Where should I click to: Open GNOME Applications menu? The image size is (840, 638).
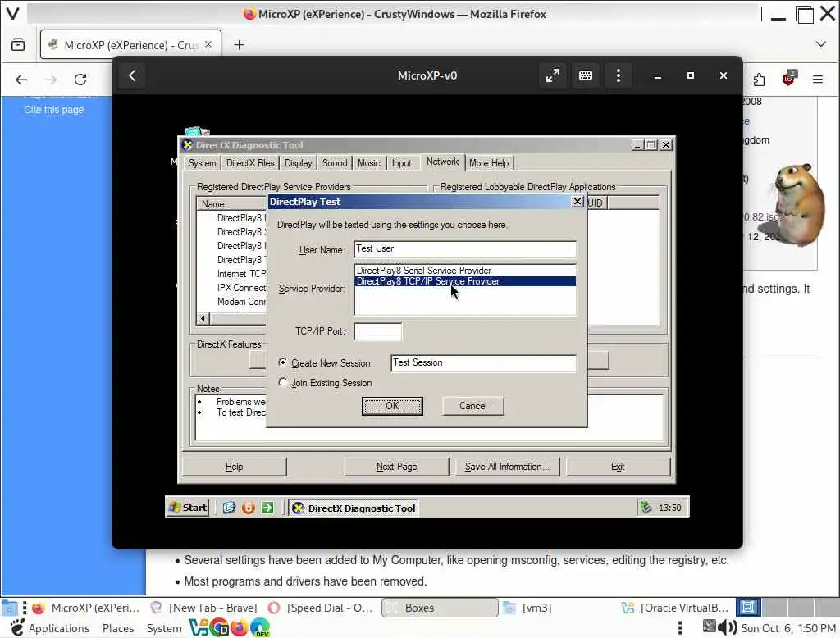[x=49, y=628]
